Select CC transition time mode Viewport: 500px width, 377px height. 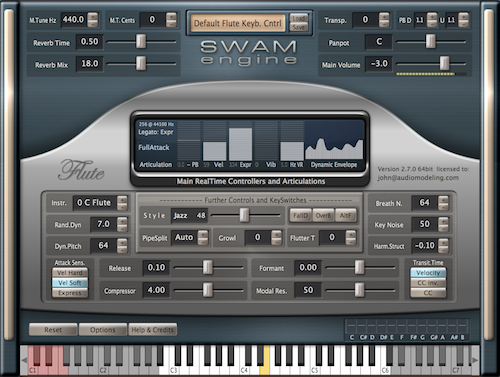coord(428,293)
